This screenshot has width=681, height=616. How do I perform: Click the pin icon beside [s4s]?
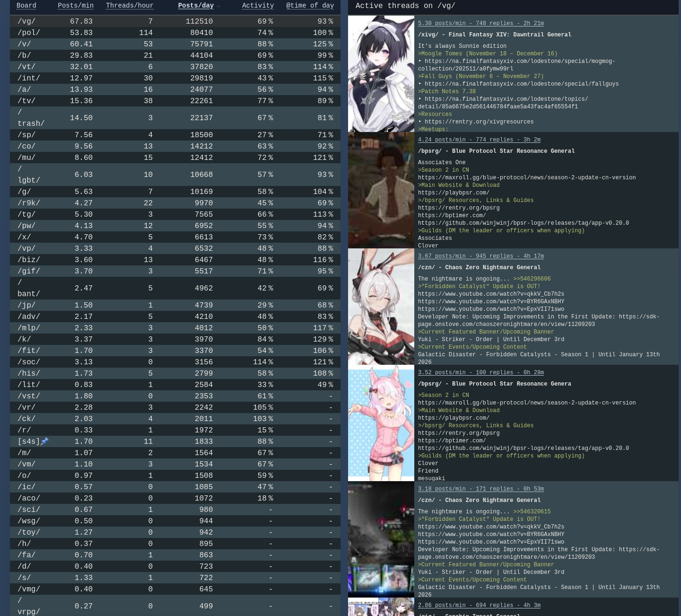[44, 441]
